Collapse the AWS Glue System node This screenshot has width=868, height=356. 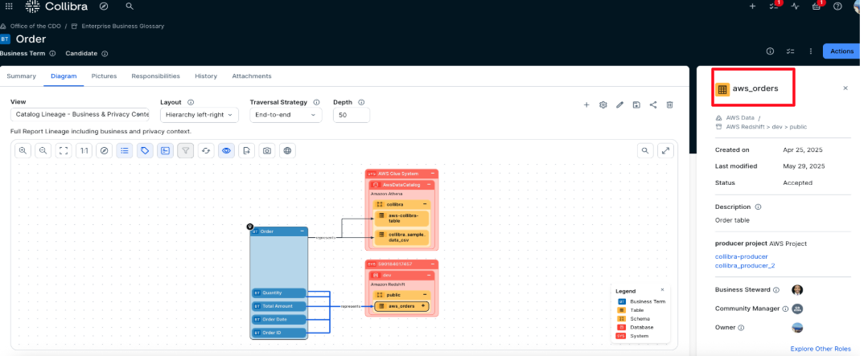click(x=432, y=174)
